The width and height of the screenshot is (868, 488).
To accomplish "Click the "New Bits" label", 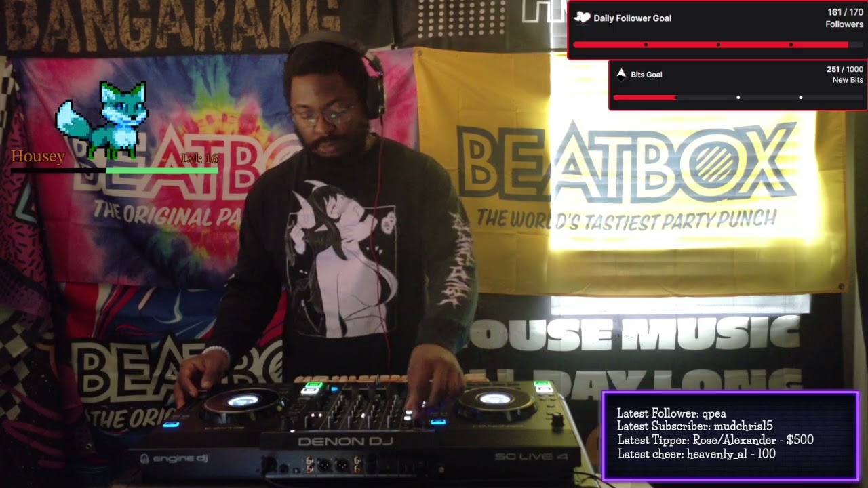I will coord(848,80).
